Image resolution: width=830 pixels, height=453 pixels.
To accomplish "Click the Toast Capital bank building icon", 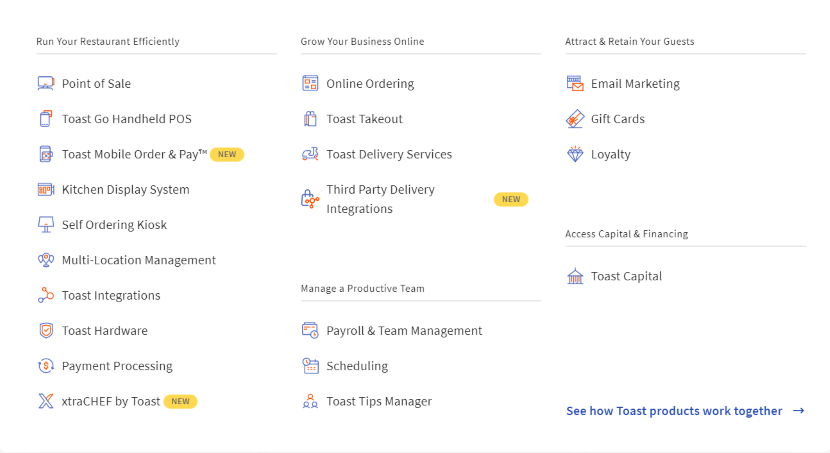I will click(x=574, y=276).
